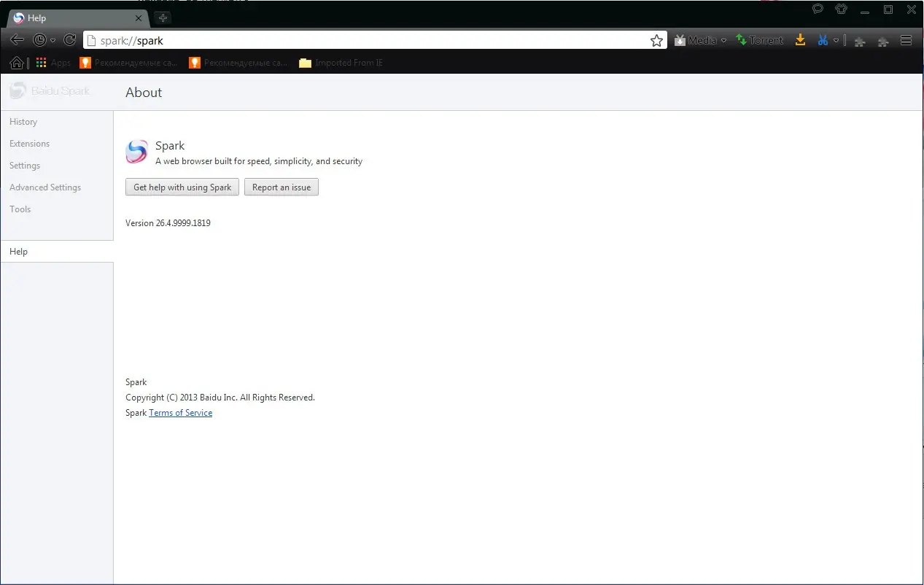Click the Spark logo on the About page

click(x=136, y=152)
